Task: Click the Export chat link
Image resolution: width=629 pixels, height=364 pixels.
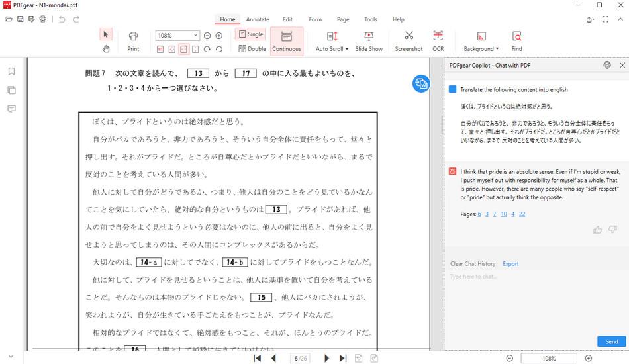Action: [510, 264]
